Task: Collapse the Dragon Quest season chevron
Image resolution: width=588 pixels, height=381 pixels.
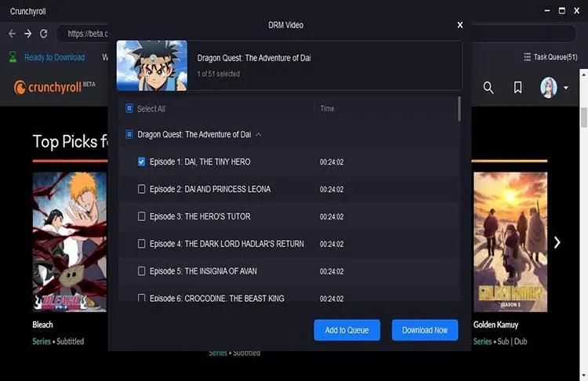Action: 259,135
